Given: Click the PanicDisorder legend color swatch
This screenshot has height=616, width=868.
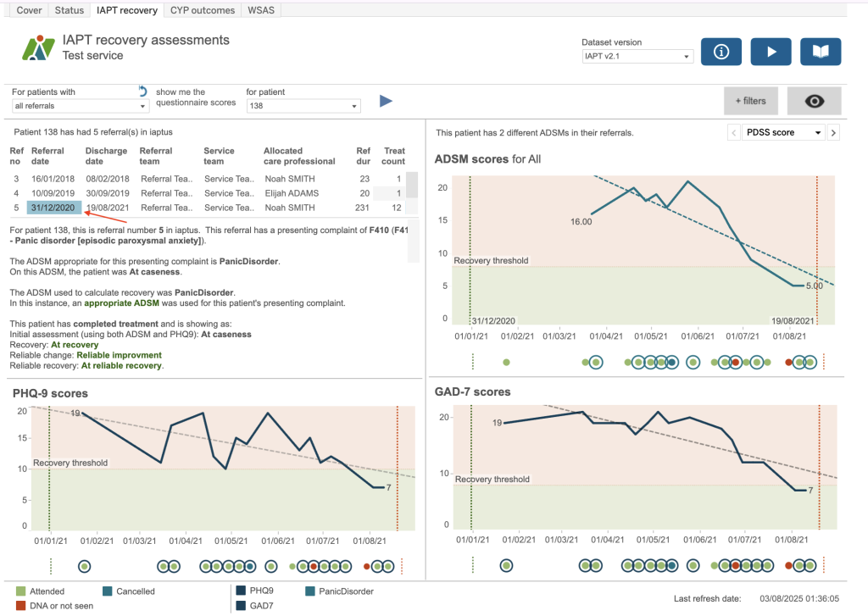Looking at the screenshot, I should coord(312,591).
